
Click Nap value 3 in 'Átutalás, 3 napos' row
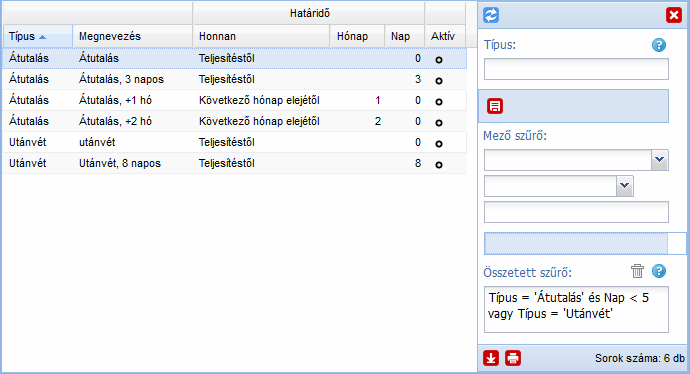point(418,79)
